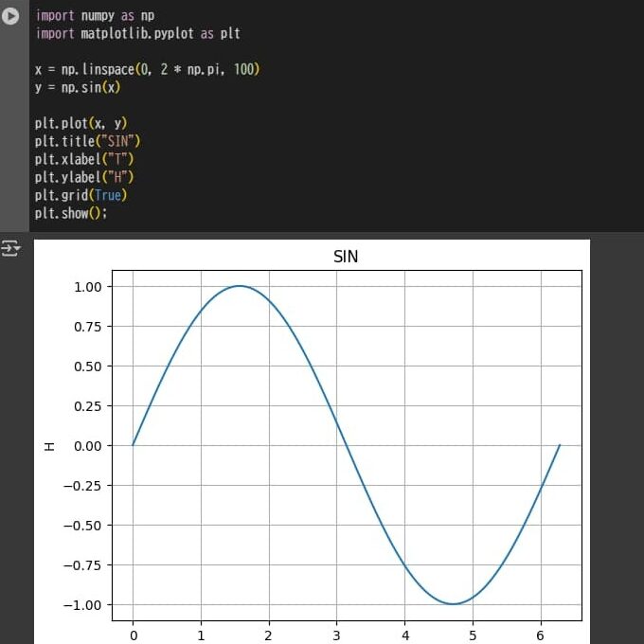Viewport: 644px width, 644px height.
Task: Toggle the cell output view icon
Action: point(10,248)
